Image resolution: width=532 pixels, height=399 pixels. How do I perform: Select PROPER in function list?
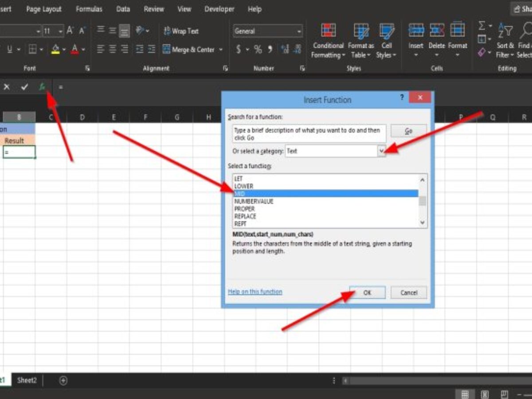[x=244, y=209]
